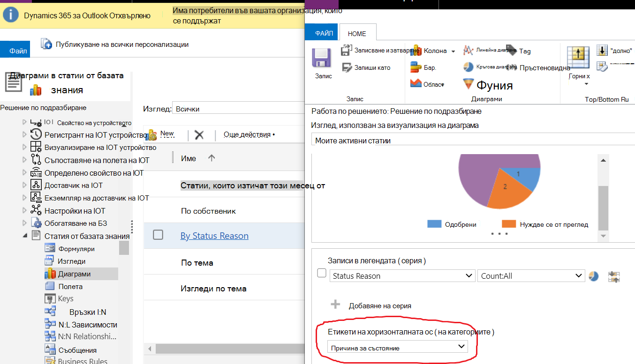
Task: Click the По собственик row in the chart list
Action: [x=224, y=211]
